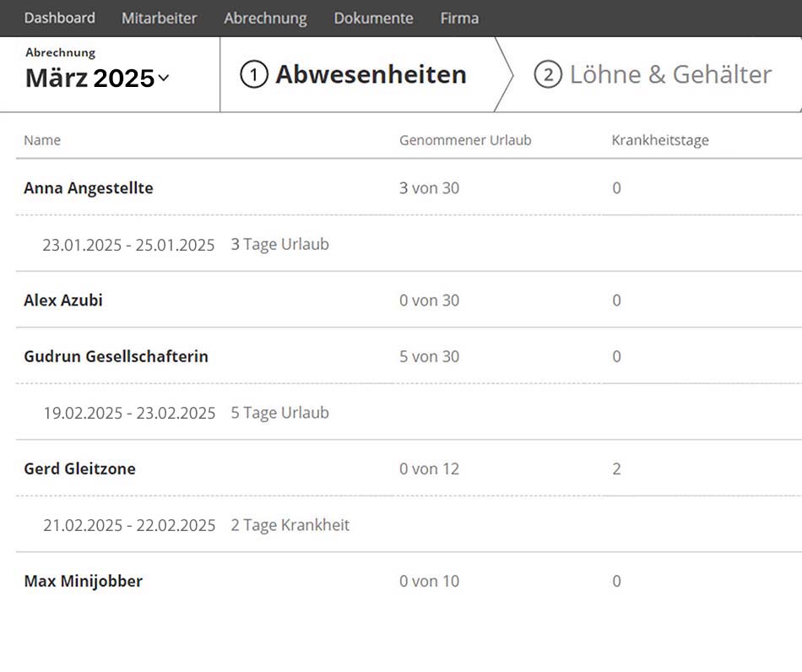Image resolution: width=802 pixels, height=672 pixels.
Task: Select the Abwesenheiten step tab
Action: pos(371,75)
